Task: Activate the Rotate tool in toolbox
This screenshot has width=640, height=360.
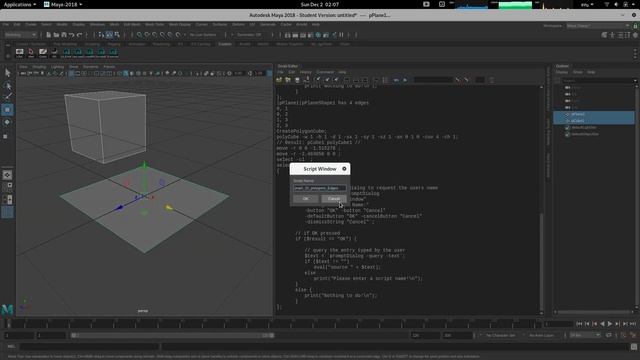Action: coord(7,122)
